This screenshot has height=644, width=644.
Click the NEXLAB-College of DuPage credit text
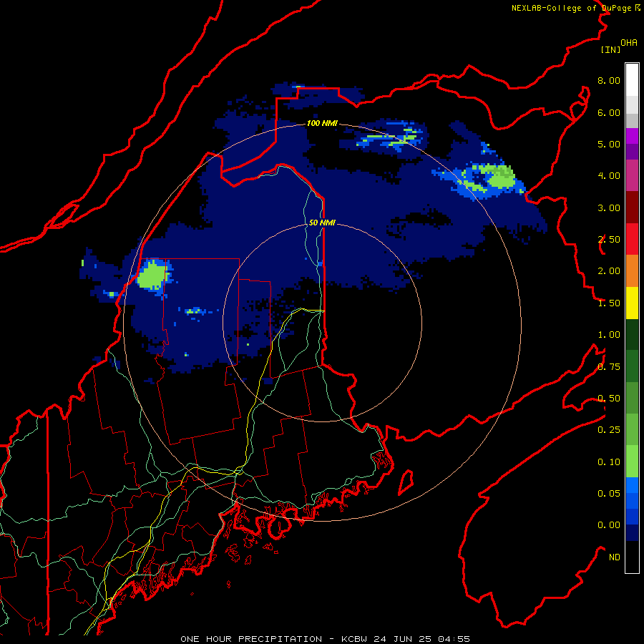(575, 8)
